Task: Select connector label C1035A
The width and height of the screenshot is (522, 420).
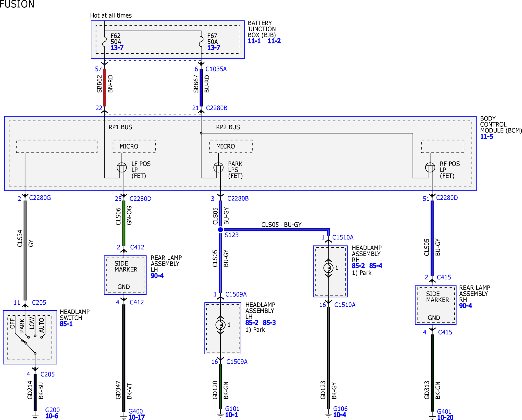Action: click(216, 69)
